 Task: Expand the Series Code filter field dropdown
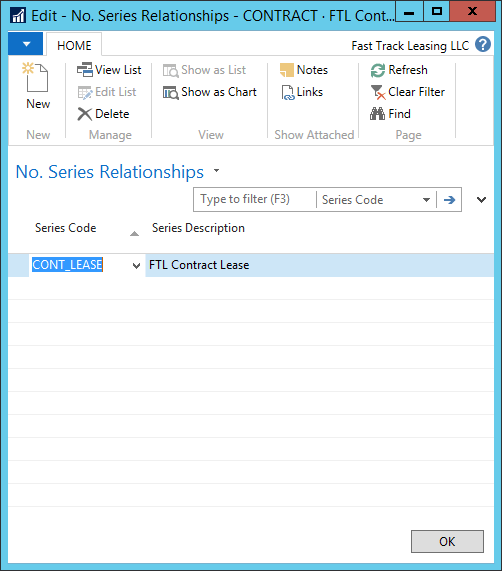point(426,200)
